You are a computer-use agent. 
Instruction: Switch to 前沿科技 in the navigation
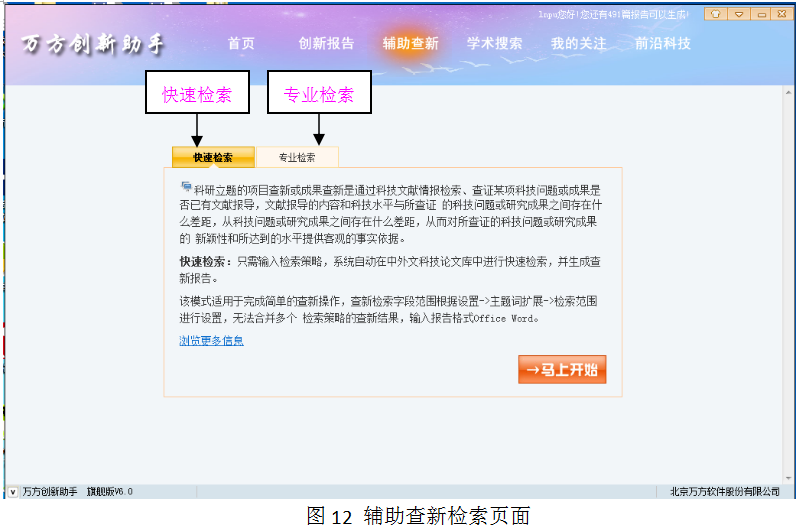pos(662,43)
